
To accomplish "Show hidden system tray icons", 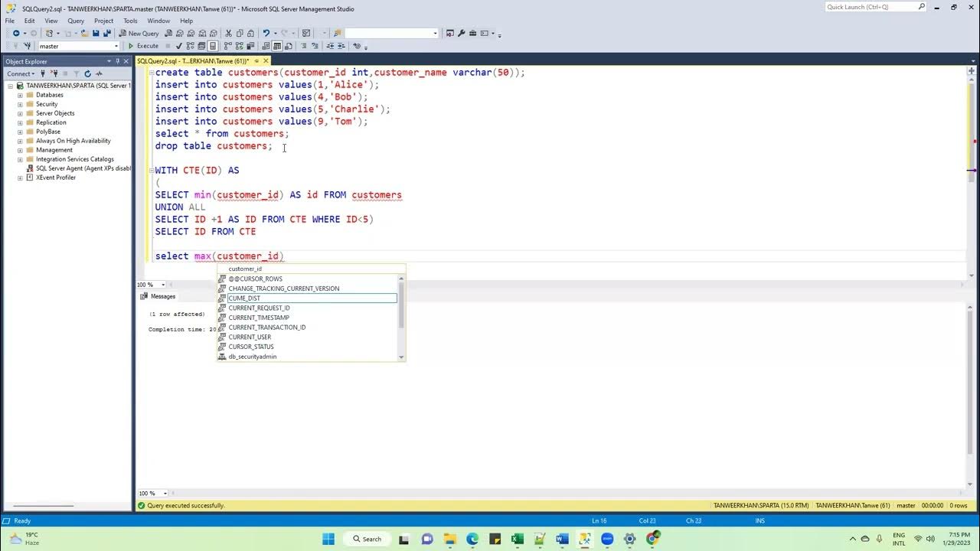I will click(853, 539).
